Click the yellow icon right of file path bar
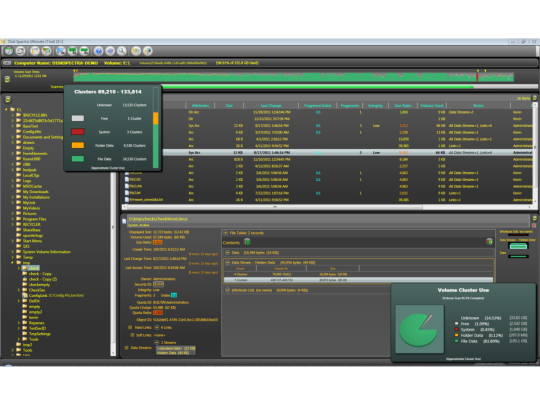This screenshot has width=540, height=405. click(534, 218)
